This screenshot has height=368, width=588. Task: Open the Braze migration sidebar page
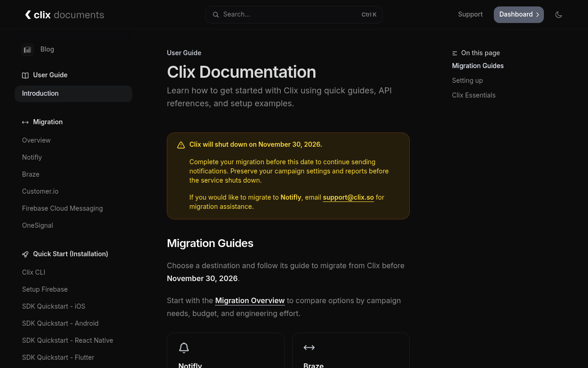31,174
